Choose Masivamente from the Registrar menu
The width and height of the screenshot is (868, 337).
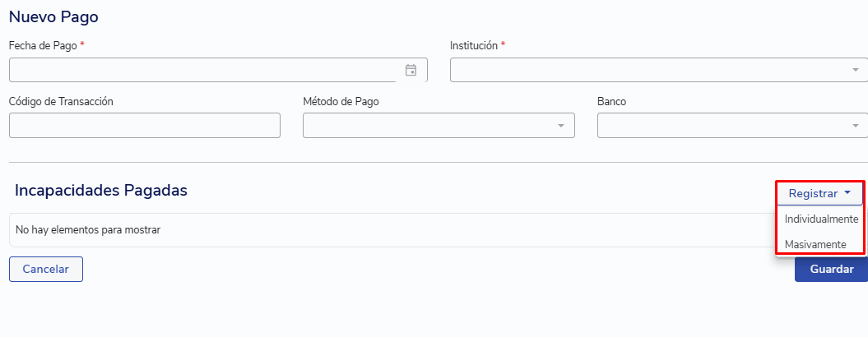(x=815, y=244)
